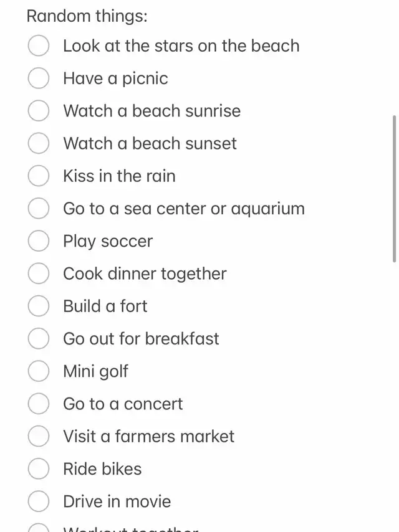The width and height of the screenshot is (399, 532).
Task: Tap the 'Kiss in the rain' text
Action: [x=119, y=176]
